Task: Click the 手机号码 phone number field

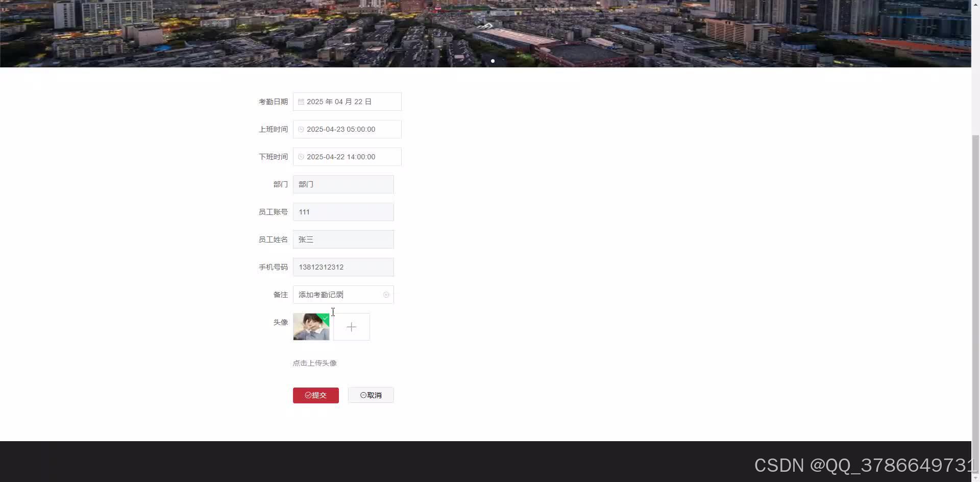Action: [343, 267]
